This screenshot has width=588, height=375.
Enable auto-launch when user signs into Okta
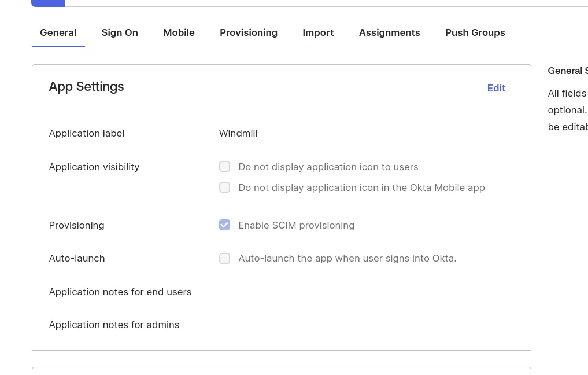click(225, 258)
